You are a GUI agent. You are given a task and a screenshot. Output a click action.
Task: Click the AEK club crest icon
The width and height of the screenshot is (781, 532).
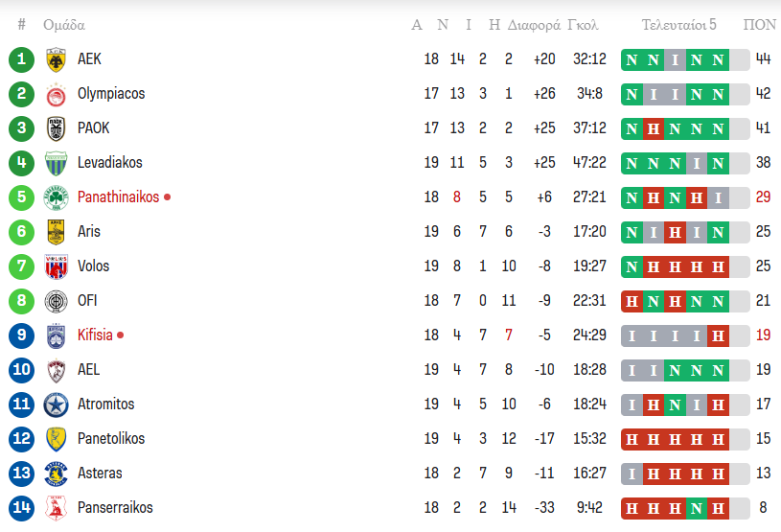coord(56,59)
